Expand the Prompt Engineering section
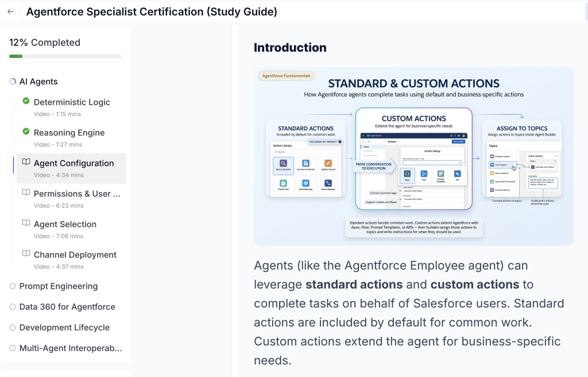The image size is (588, 377). coord(59,286)
